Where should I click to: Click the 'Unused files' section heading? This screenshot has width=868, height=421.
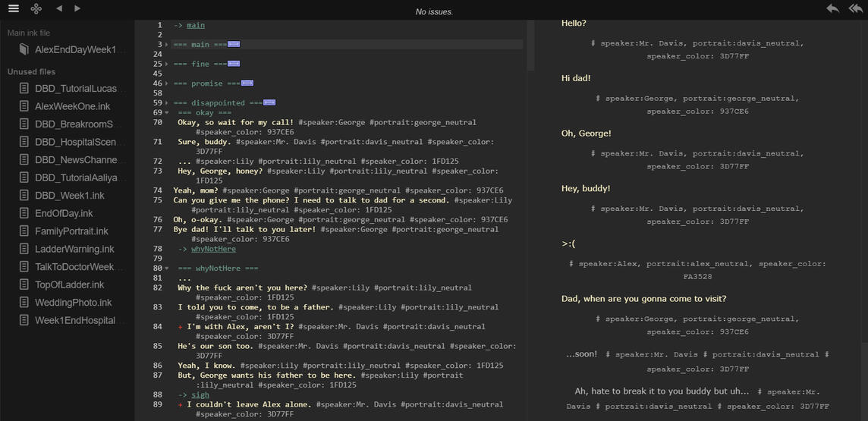pos(31,72)
